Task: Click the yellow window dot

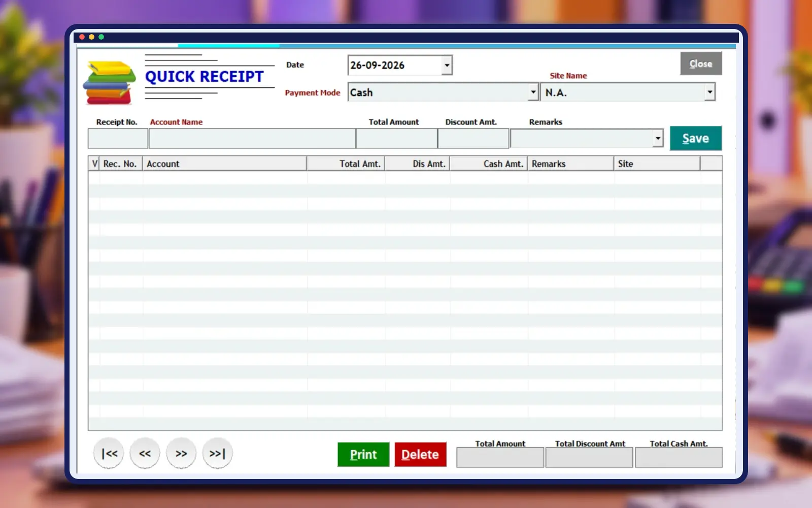Action: click(92, 37)
